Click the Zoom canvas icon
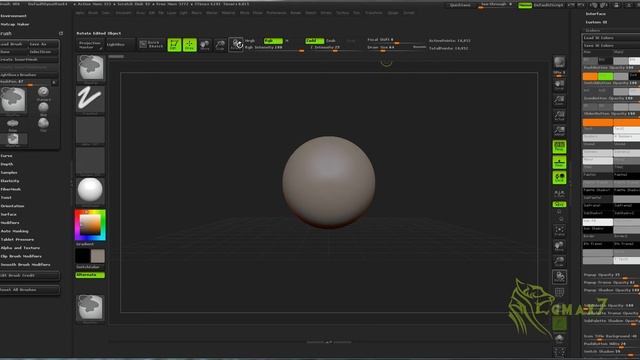 click(x=560, y=100)
